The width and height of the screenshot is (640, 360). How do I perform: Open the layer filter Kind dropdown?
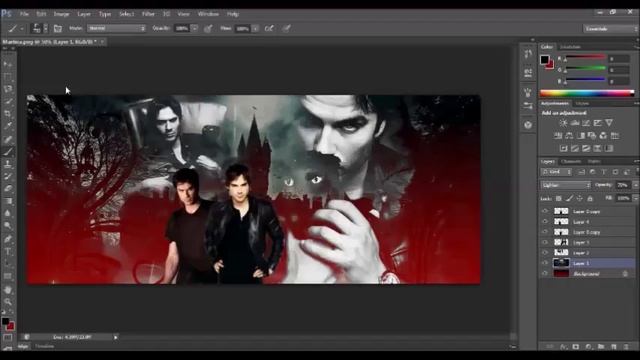click(556, 172)
